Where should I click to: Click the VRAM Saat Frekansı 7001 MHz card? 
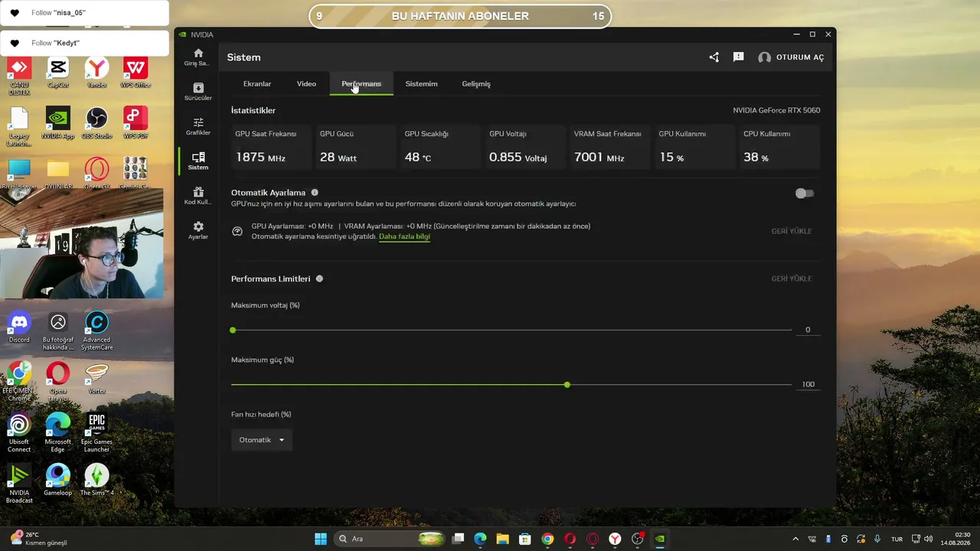609,146
